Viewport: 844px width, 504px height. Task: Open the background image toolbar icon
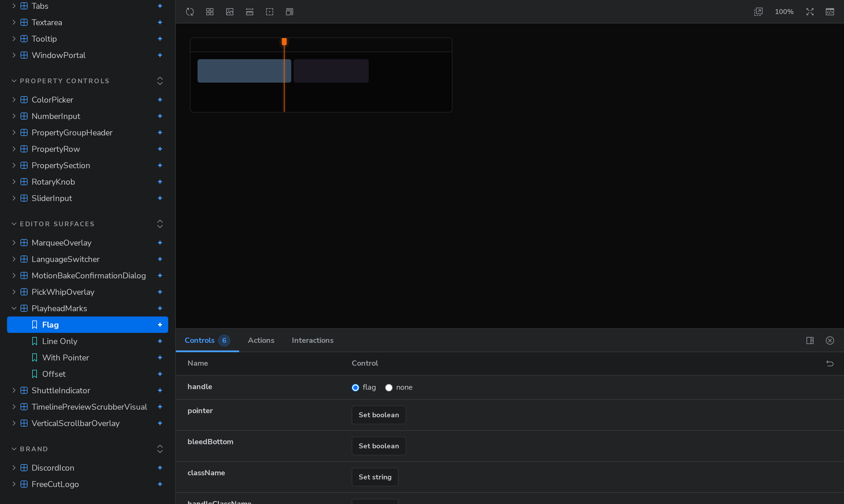(229, 12)
